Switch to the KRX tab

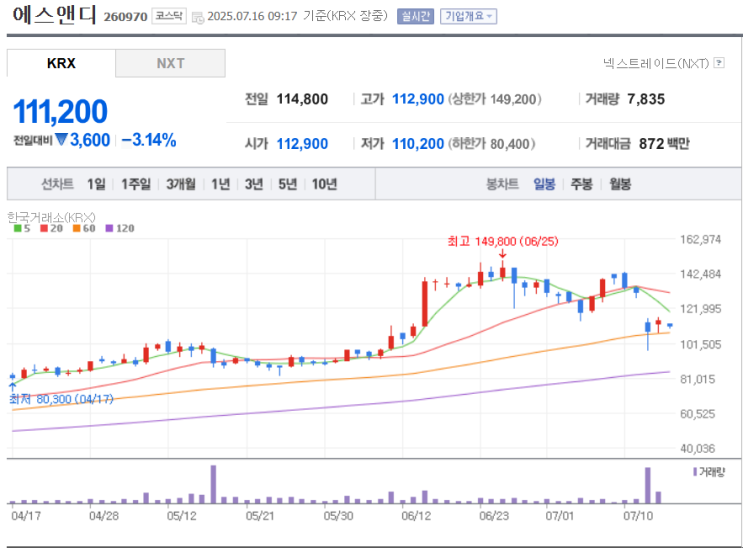[x=61, y=63]
